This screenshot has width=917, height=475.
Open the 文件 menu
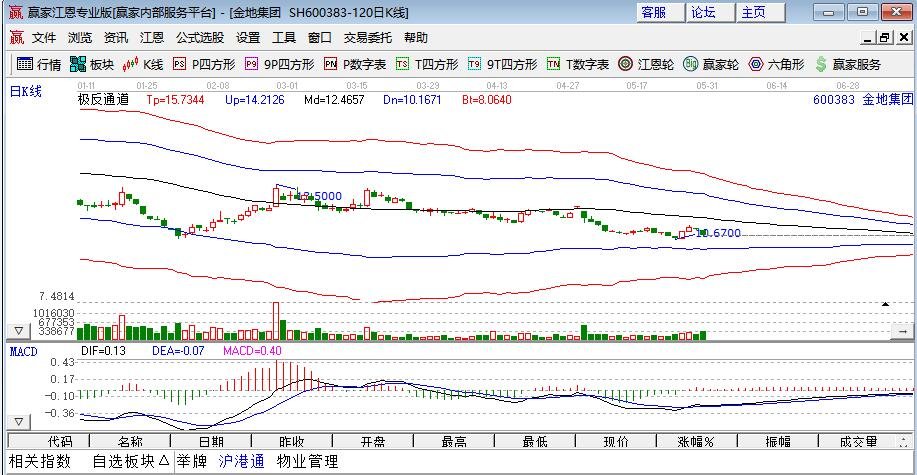pyautogui.click(x=44, y=38)
